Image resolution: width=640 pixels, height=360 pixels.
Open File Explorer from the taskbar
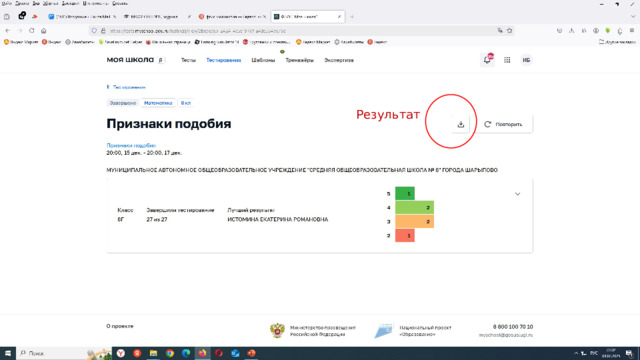153,353
